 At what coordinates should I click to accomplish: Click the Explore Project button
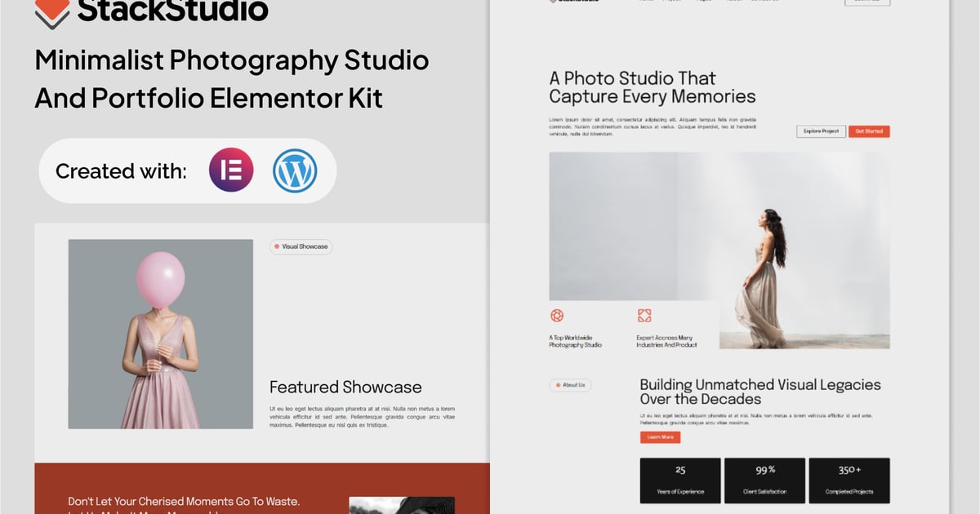[821, 131]
